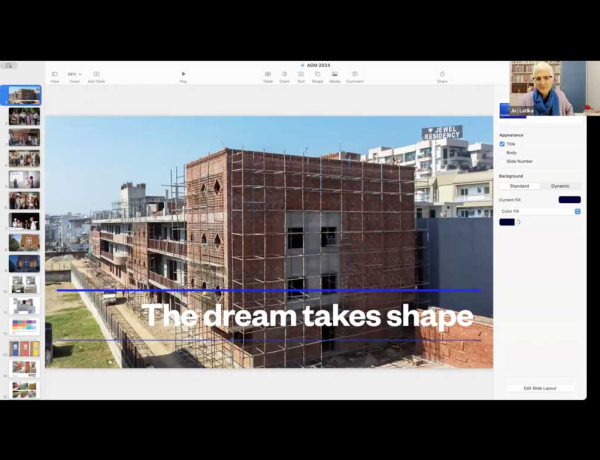The height and width of the screenshot is (460, 600).
Task: Click the Add Slide button
Action: [96, 75]
